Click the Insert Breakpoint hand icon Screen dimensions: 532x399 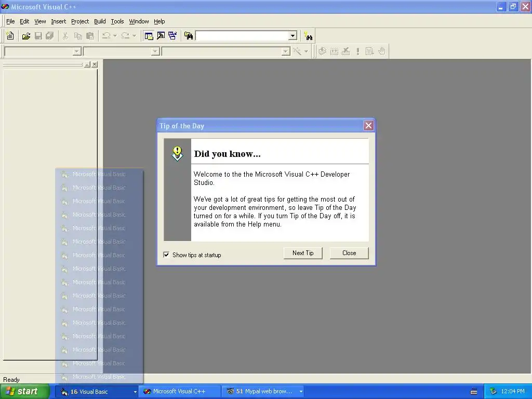coord(382,51)
